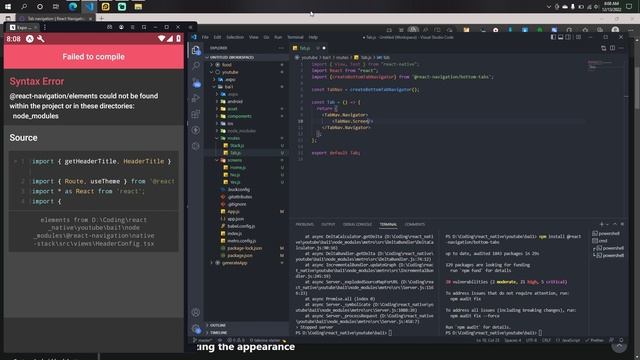Switch to the DEBUG CONSOLE panel tab
This screenshot has width=640, height=360.
357,224
